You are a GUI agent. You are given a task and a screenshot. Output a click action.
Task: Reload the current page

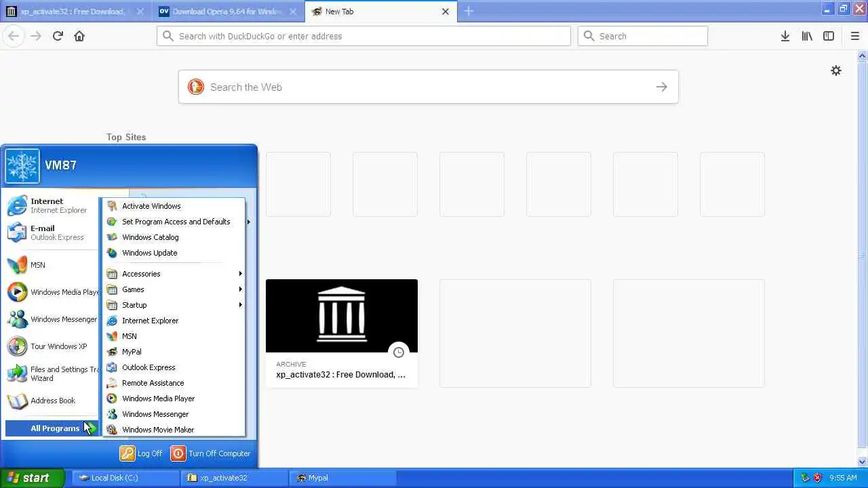58,36
